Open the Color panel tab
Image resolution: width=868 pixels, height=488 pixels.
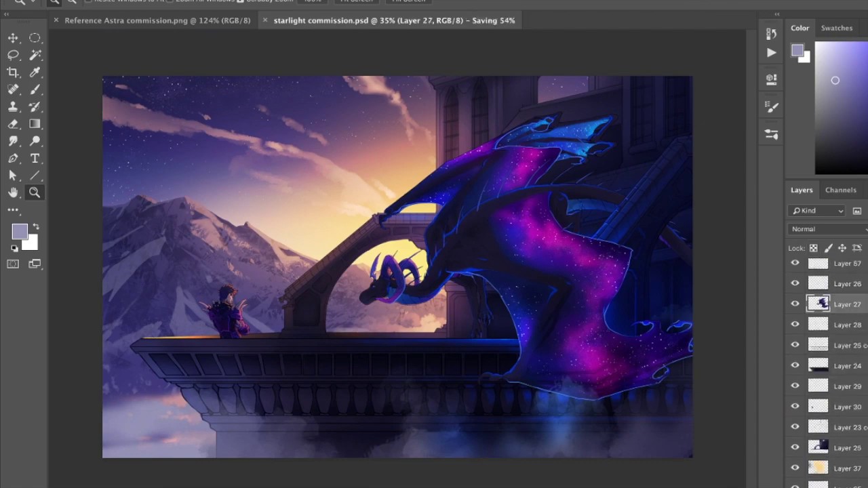[800, 28]
